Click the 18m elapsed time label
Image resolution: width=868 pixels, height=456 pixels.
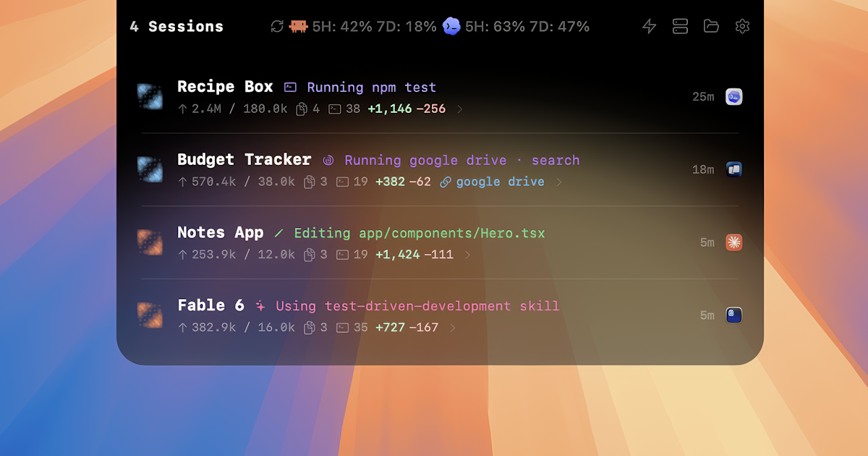703,169
